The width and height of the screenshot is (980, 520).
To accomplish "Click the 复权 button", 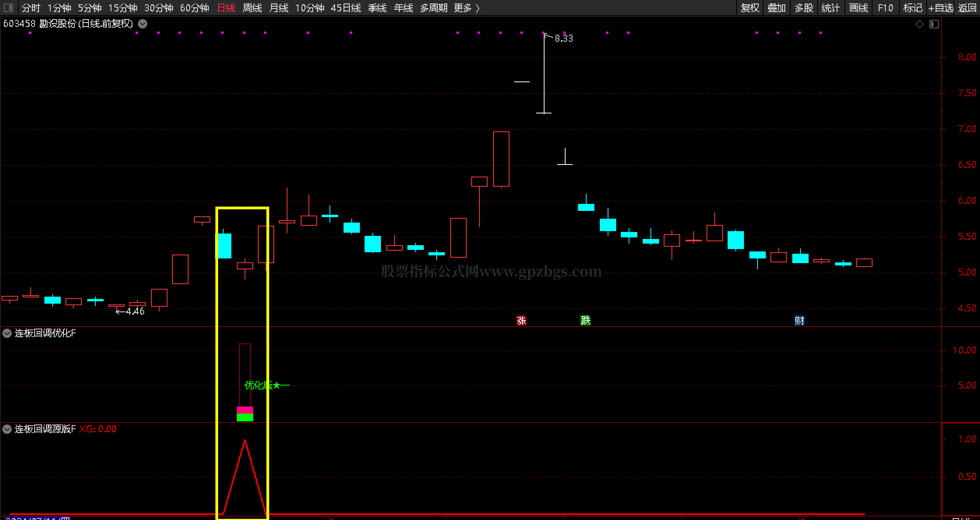I will (x=750, y=8).
